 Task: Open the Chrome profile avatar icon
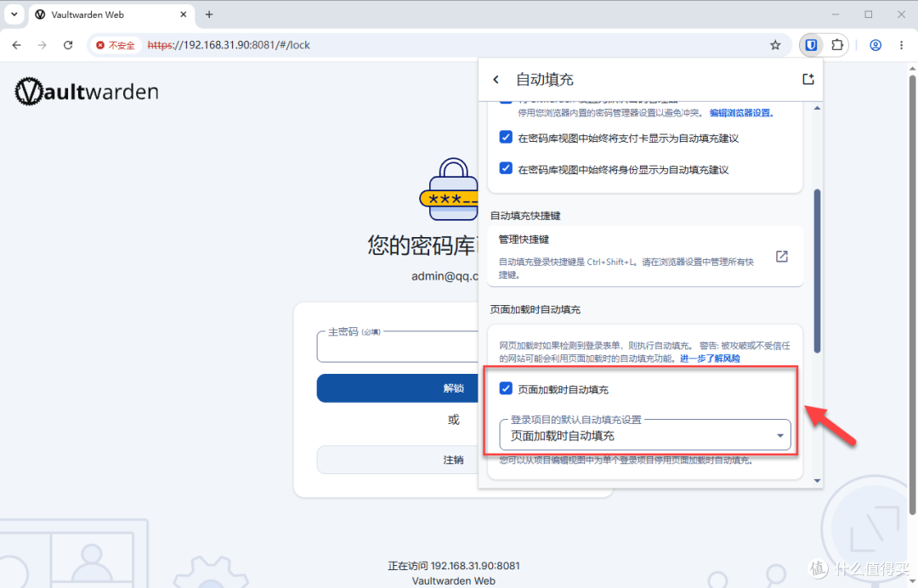click(875, 45)
